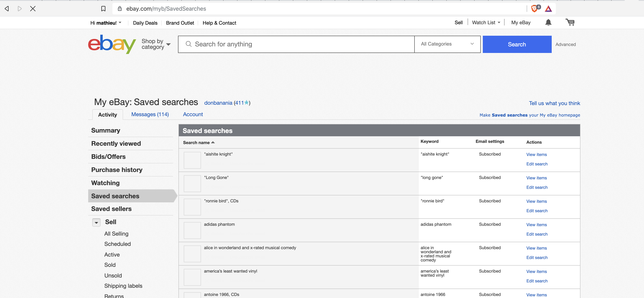
Task: Bookmark this page with the bookmark icon
Action: [103, 9]
